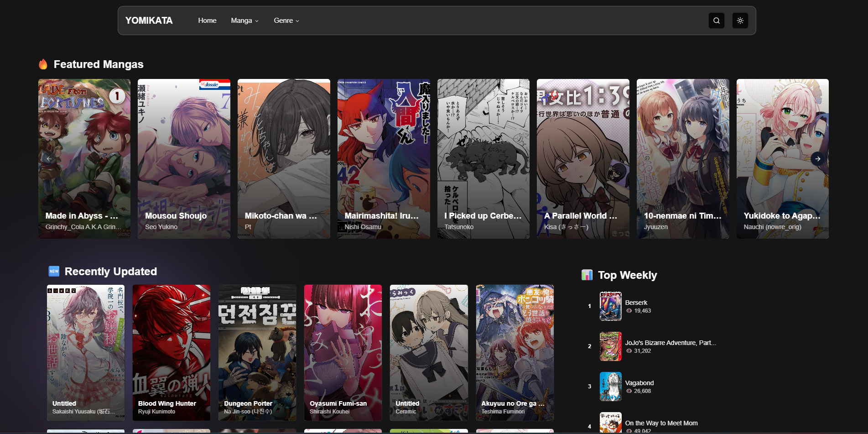
Task: Go to the Home nav item
Action: [x=207, y=21]
